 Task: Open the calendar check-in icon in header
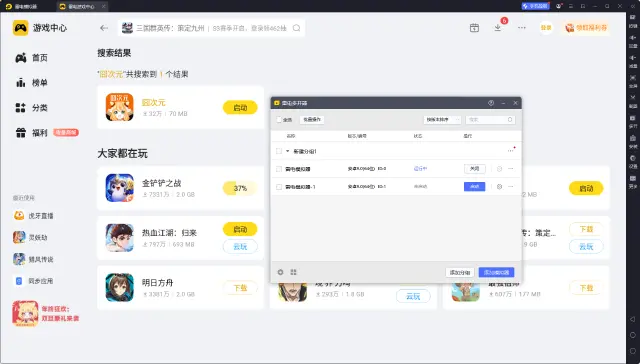click(x=474, y=28)
